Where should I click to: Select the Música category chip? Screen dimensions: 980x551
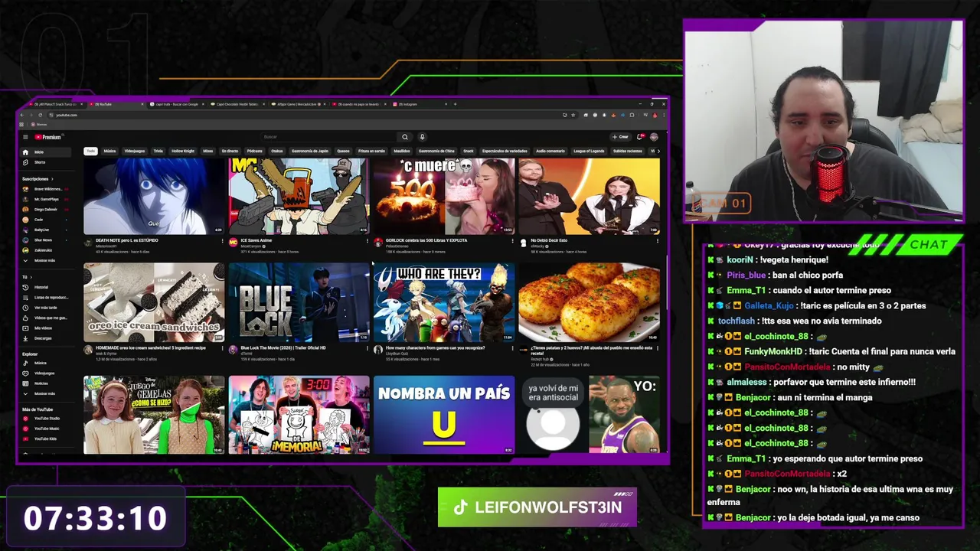(110, 151)
